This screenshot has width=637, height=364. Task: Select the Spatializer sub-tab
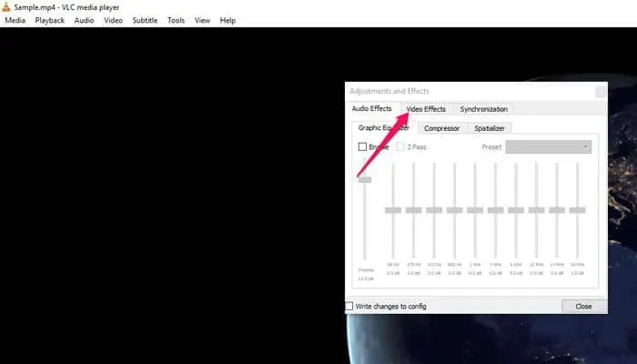click(x=490, y=128)
